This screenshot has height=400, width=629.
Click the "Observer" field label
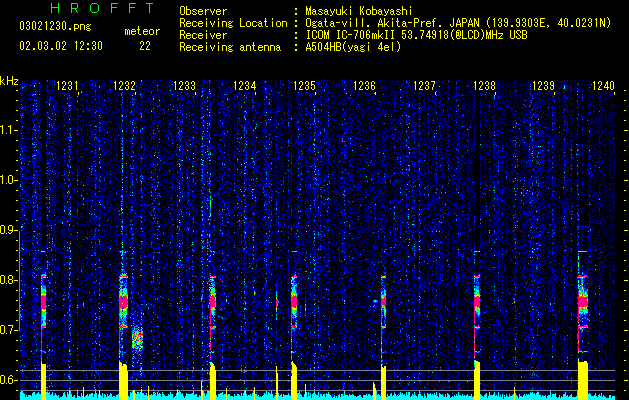tap(203, 11)
